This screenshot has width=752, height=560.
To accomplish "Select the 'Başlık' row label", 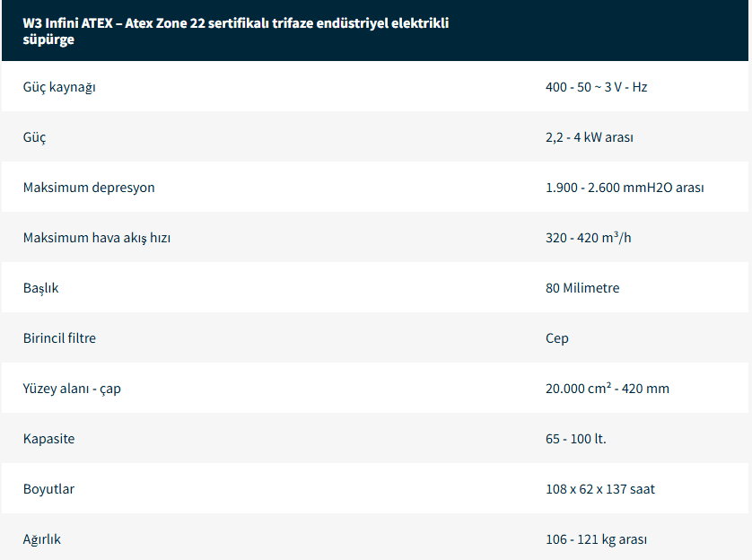I will [40, 288].
